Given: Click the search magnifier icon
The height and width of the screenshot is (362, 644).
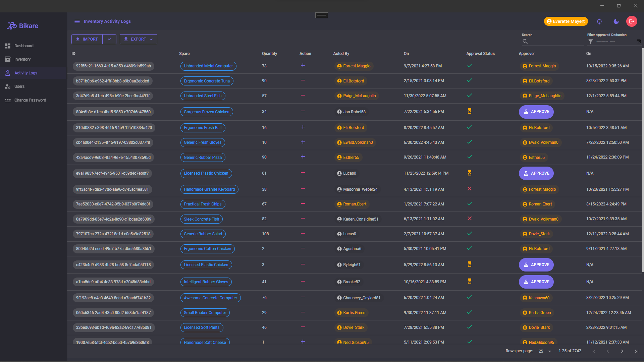Looking at the screenshot, I should point(525,42).
